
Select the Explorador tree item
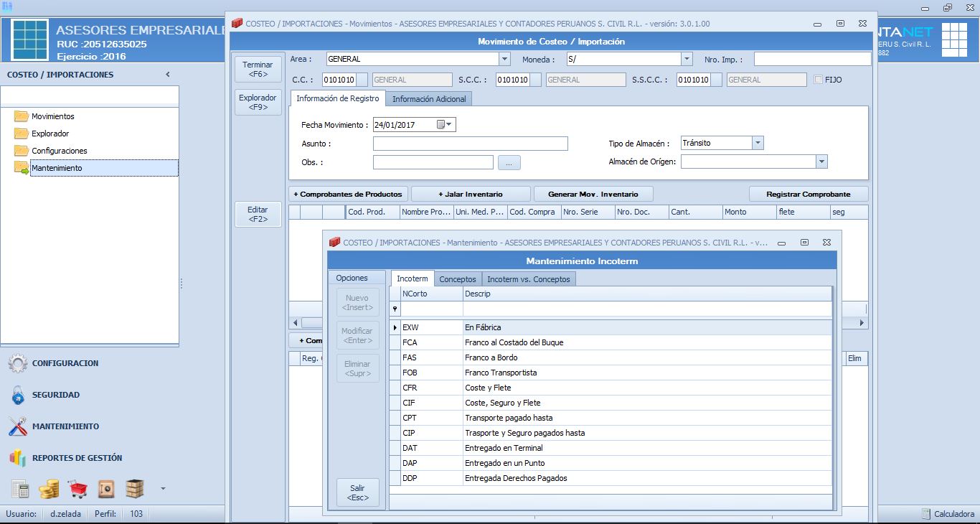50,134
